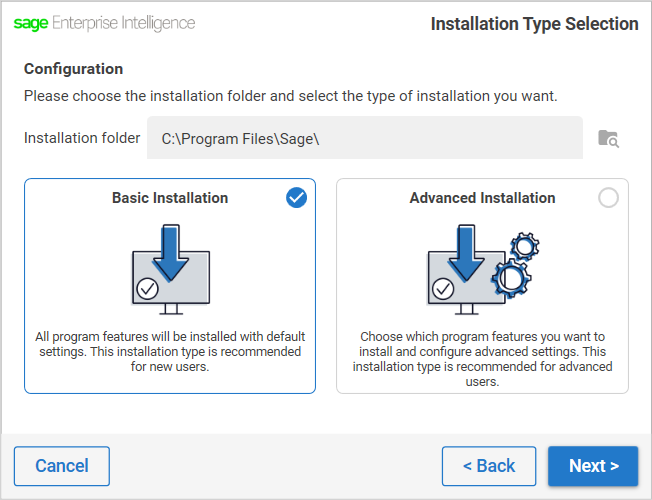Select the Advanced Installation radio button
Image resolution: width=652 pixels, height=500 pixels.
tap(608, 198)
